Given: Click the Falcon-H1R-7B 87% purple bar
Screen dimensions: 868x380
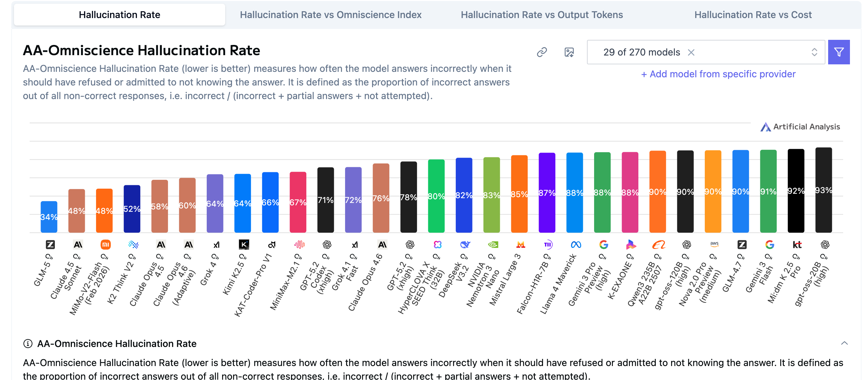Looking at the screenshot, I should point(547,193).
